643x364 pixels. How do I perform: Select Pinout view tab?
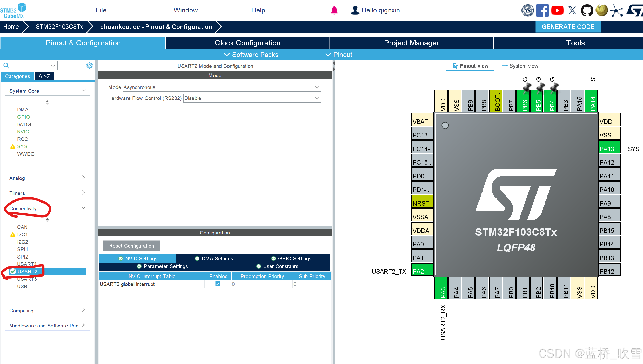470,66
